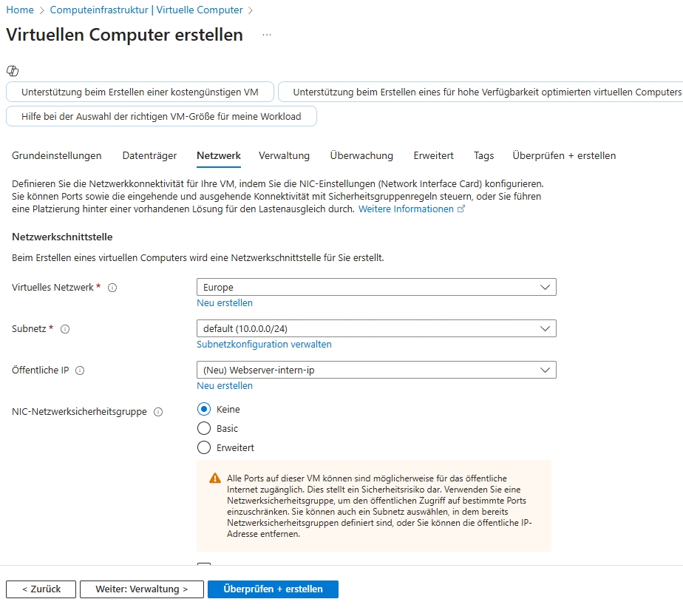683x616 pixels.
Task: Click the Copilot icon below the page title
Action: (x=12, y=71)
